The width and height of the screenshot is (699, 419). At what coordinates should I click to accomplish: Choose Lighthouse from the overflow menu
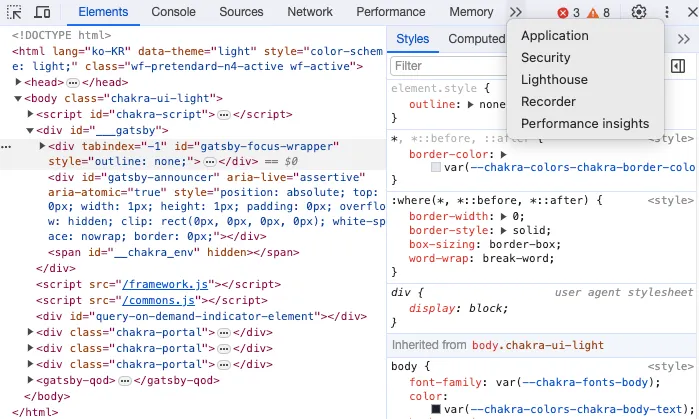554,79
